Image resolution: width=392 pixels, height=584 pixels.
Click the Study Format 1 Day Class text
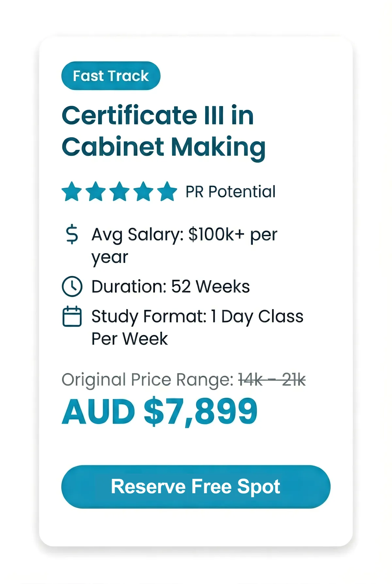pyautogui.click(x=197, y=316)
